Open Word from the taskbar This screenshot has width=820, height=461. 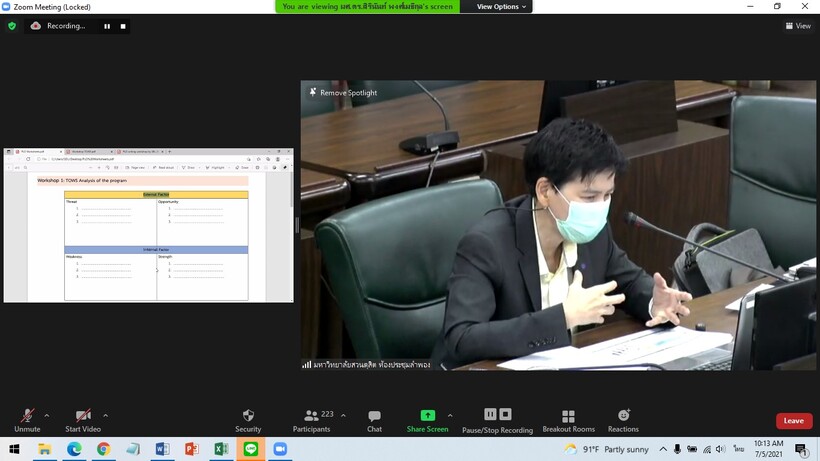coord(162,449)
